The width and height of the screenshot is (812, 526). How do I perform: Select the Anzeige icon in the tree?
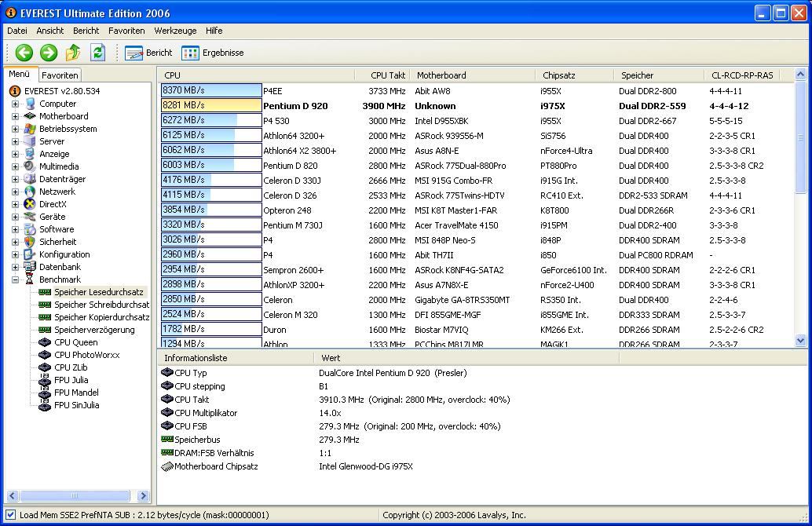click(x=30, y=154)
